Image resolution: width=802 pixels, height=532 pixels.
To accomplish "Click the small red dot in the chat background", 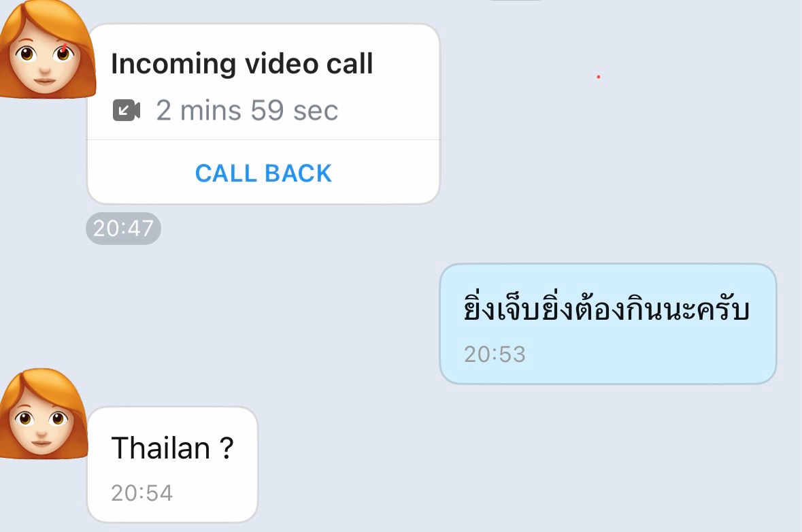I will tap(598, 77).
